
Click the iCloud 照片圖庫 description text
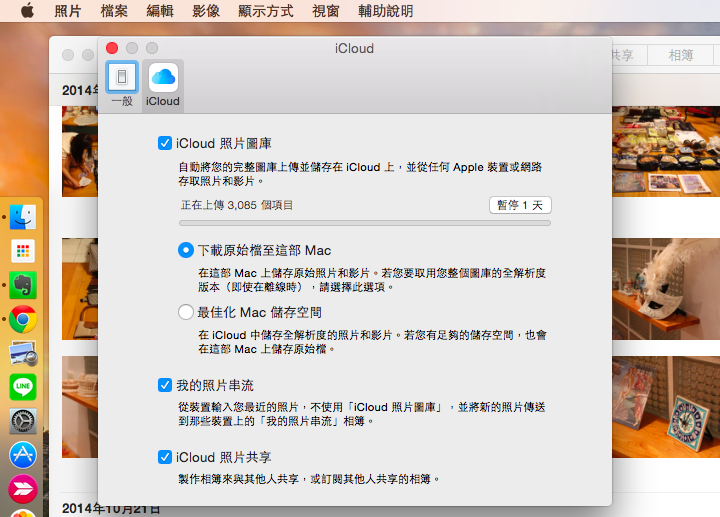[360, 174]
